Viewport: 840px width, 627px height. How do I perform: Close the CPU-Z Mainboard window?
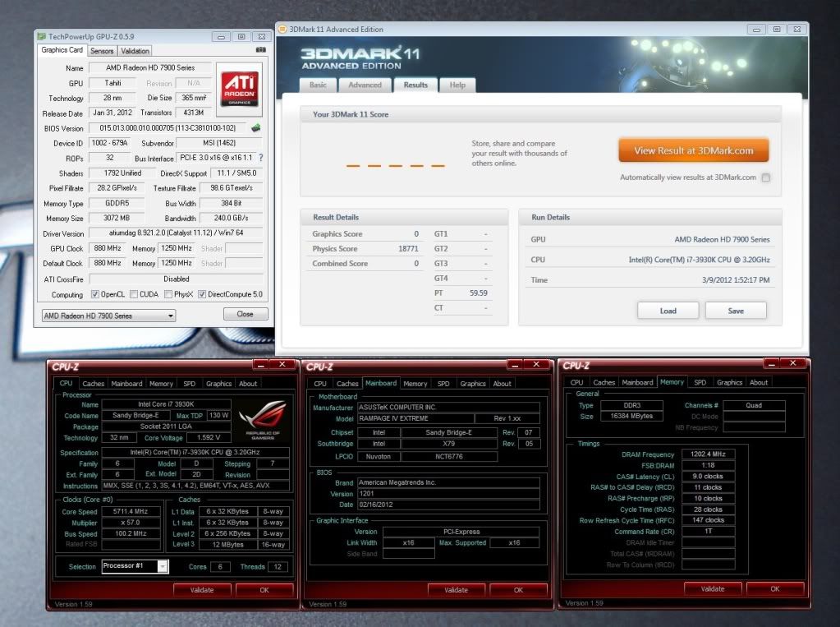(x=536, y=365)
